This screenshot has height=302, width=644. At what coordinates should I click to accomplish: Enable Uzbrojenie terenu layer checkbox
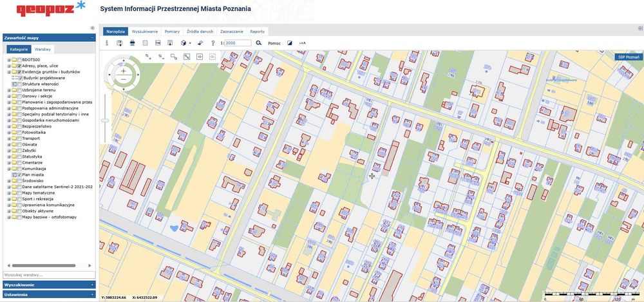[x=19, y=90]
